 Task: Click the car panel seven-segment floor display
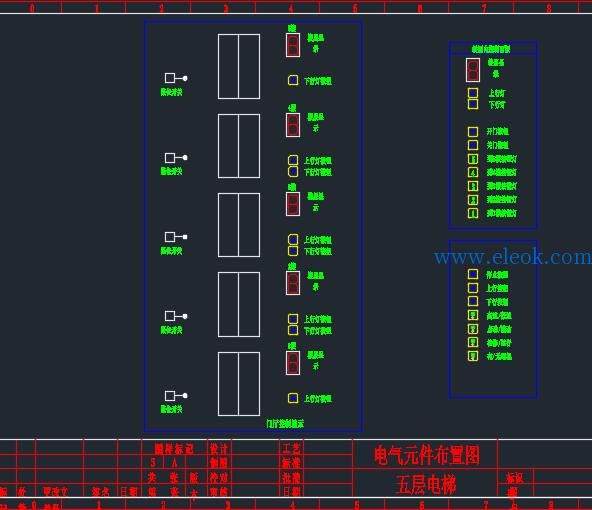[x=473, y=70]
